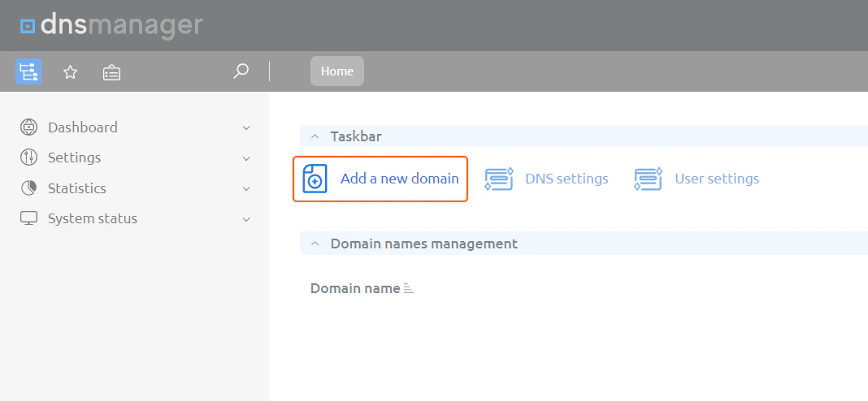Switch to the Home tab
The height and width of the screenshot is (401, 868).
click(337, 71)
